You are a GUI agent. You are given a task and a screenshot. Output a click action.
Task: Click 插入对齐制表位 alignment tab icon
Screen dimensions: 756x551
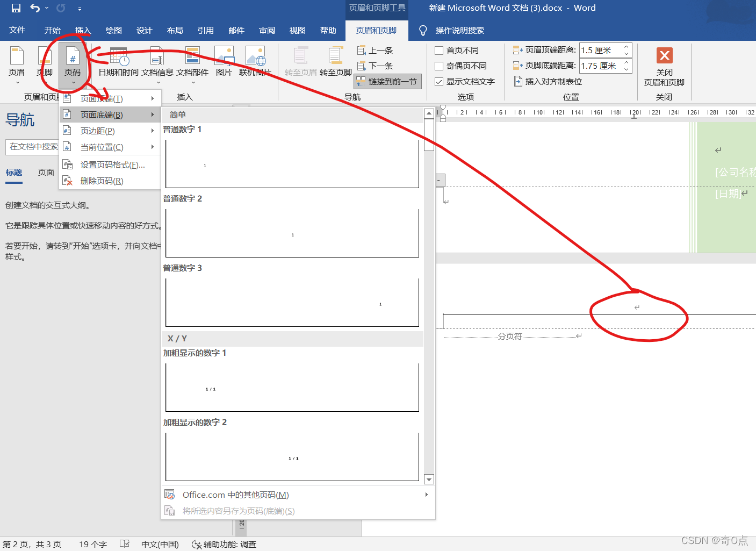518,82
